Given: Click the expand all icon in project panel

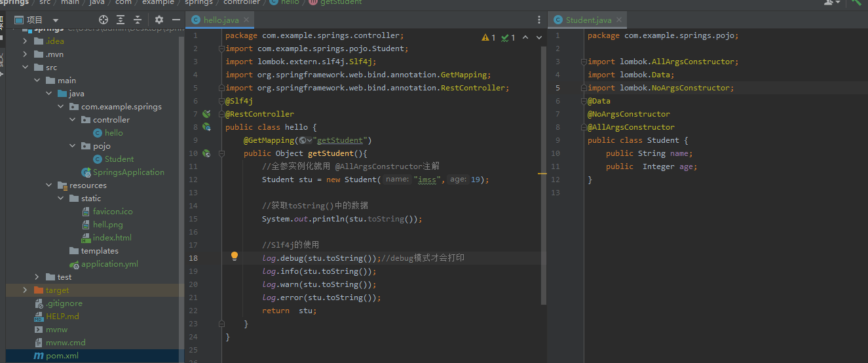Looking at the screenshot, I should click(121, 20).
